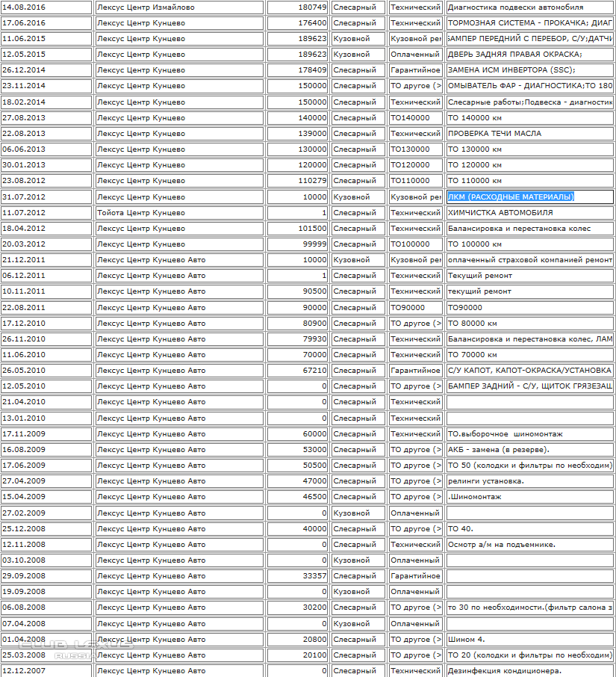Click mileage value 110279
Viewport: 616px width, 677px height.
pos(298,181)
